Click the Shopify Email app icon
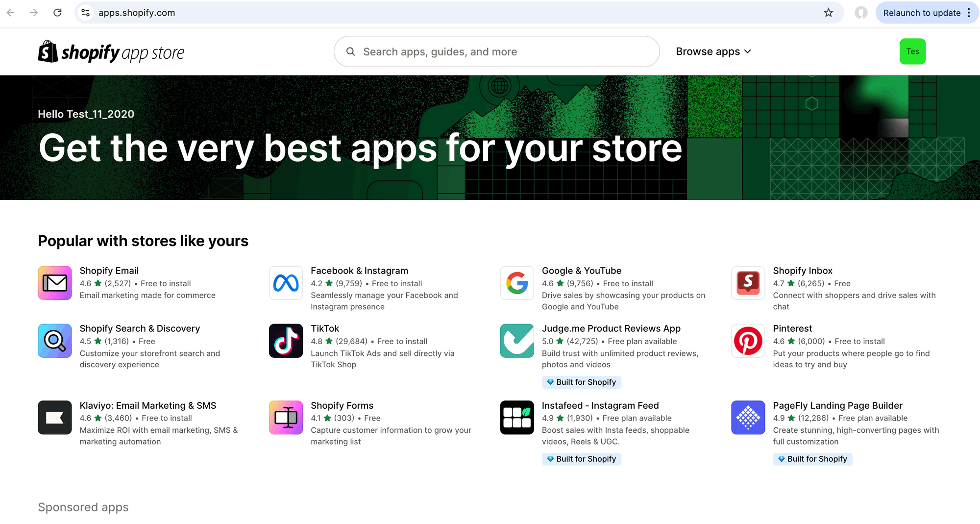 (55, 283)
